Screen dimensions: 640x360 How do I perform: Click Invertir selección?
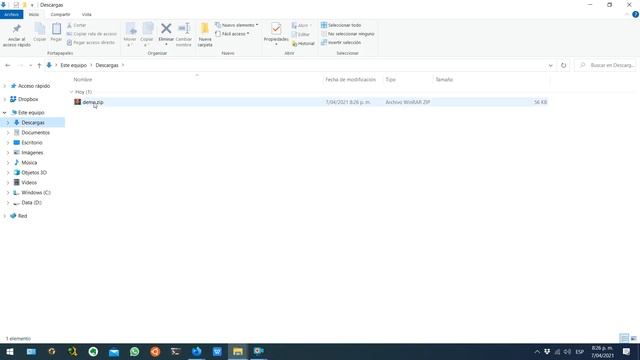pyautogui.click(x=341, y=42)
